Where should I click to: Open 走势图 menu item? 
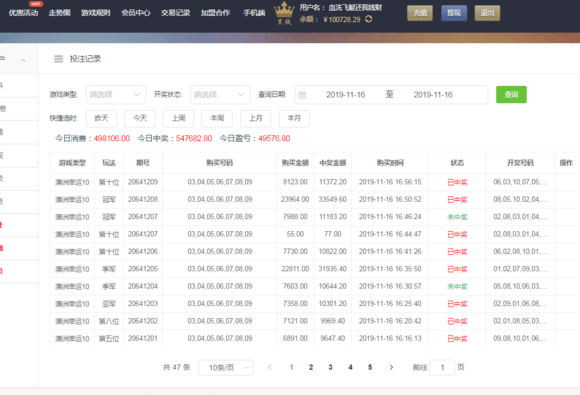pos(59,13)
